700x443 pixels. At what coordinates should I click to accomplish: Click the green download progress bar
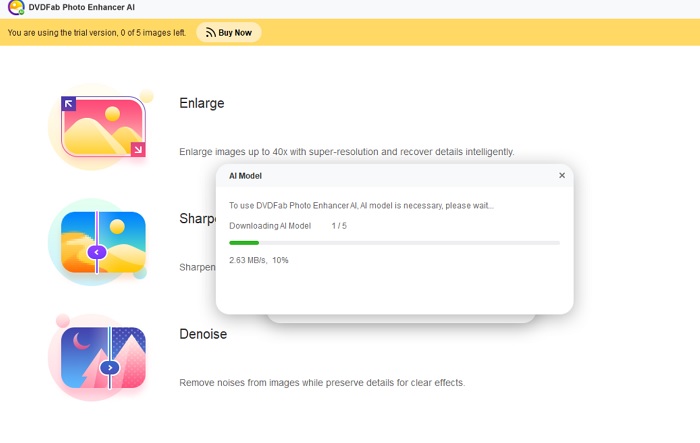tap(244, 243)
